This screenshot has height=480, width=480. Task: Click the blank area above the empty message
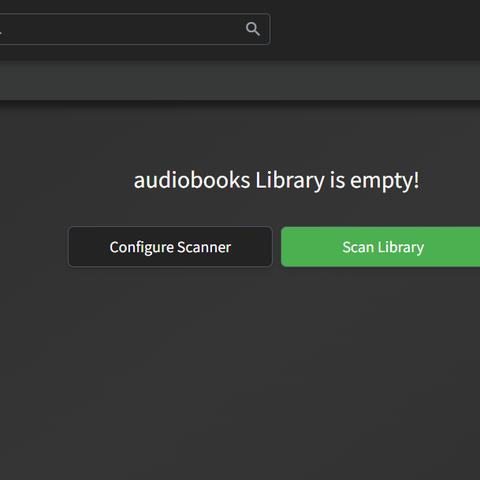[240, 137]
